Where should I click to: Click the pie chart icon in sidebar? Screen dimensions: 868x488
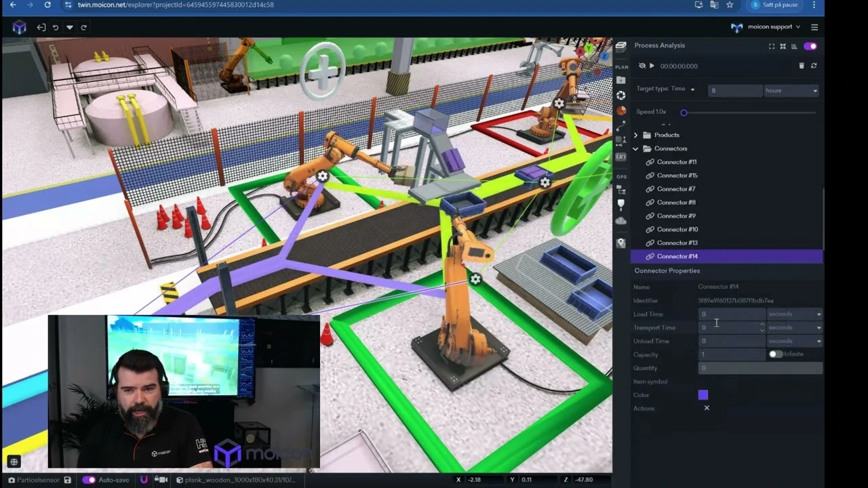coord(621,110)
